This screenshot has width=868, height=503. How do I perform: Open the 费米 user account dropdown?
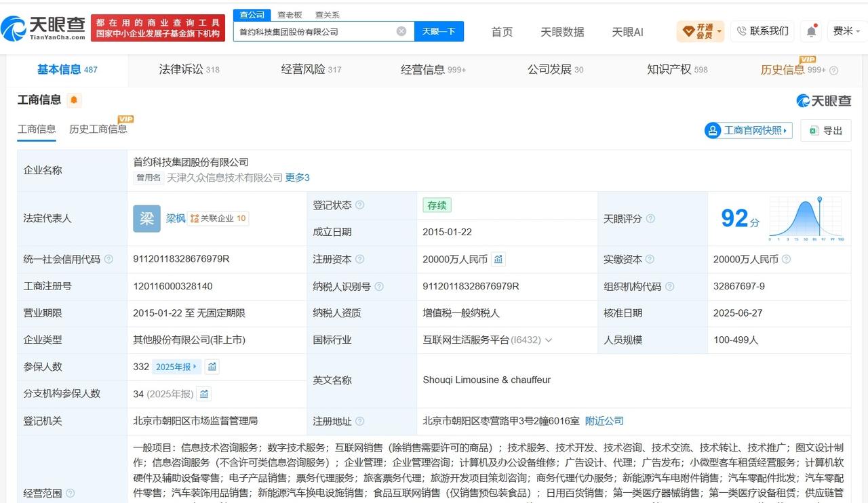(847, 31)
